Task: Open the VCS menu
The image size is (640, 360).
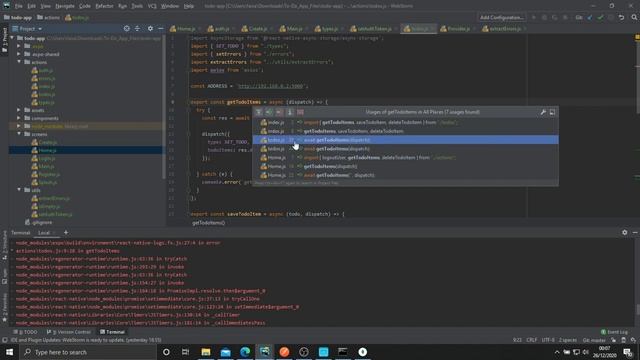Action: click(x=152, y=6)
